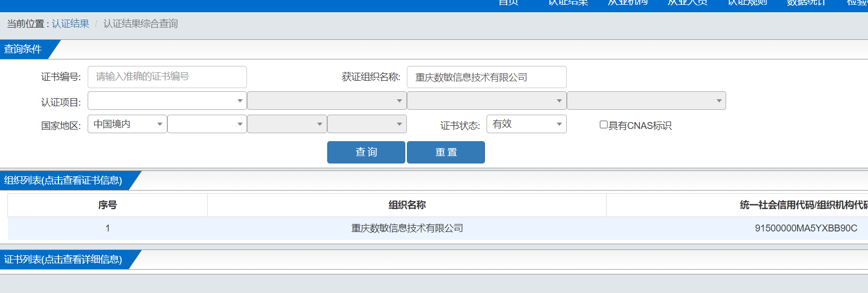The width and height of the screenshot is (868, 293).
Task: Open the fourth 认证项目 dropdown
Action: tap(646, 101)
